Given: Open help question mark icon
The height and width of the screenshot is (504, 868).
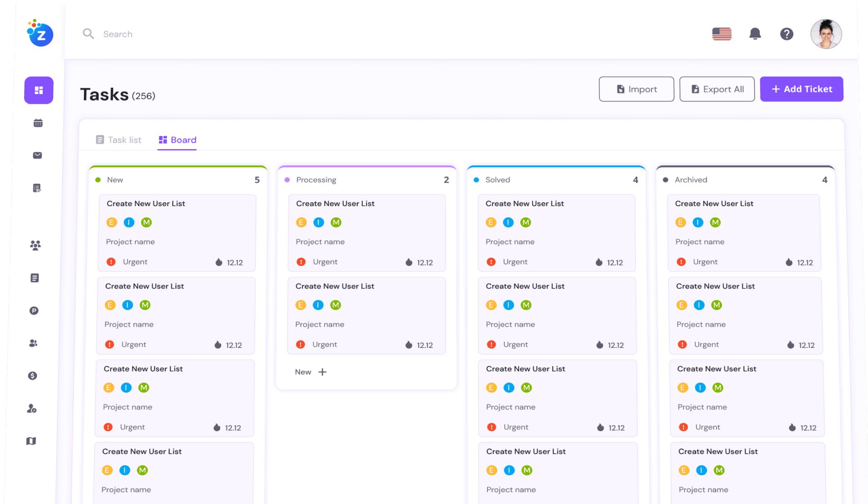Looking at the screenshot, I should [x=787, y=34].
